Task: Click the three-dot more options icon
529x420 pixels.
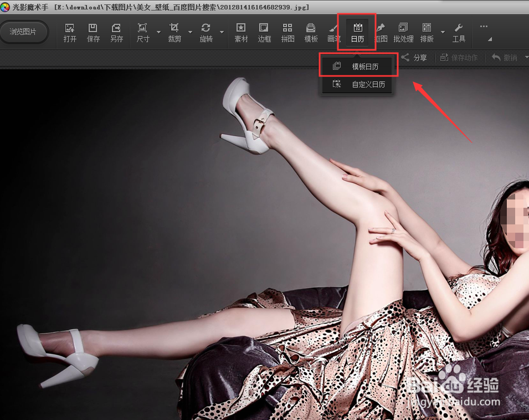Action: pyautogui.click(x=484, y=26)
